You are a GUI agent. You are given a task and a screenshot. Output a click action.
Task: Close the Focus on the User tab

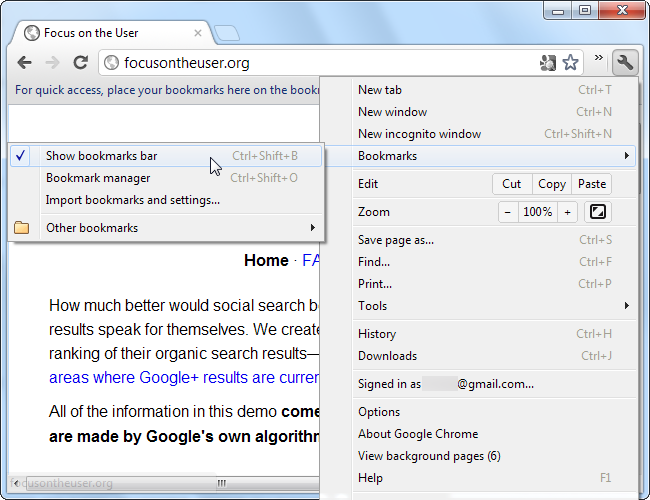click(x=198, y=33)
